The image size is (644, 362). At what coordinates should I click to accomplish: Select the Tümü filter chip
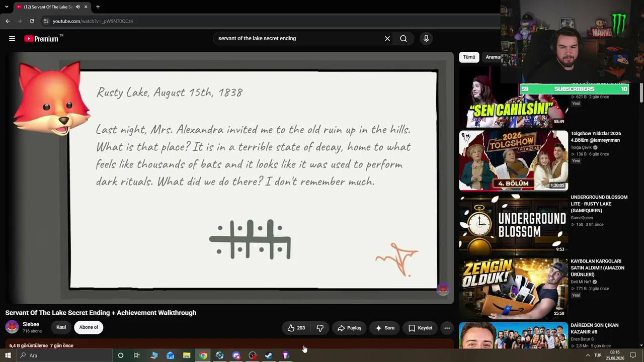469,57
